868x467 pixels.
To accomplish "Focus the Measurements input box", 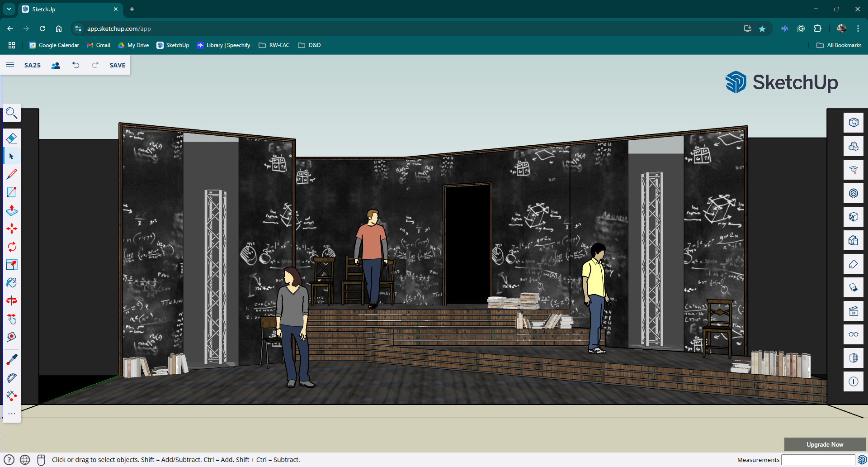I will tap(818, 460).
